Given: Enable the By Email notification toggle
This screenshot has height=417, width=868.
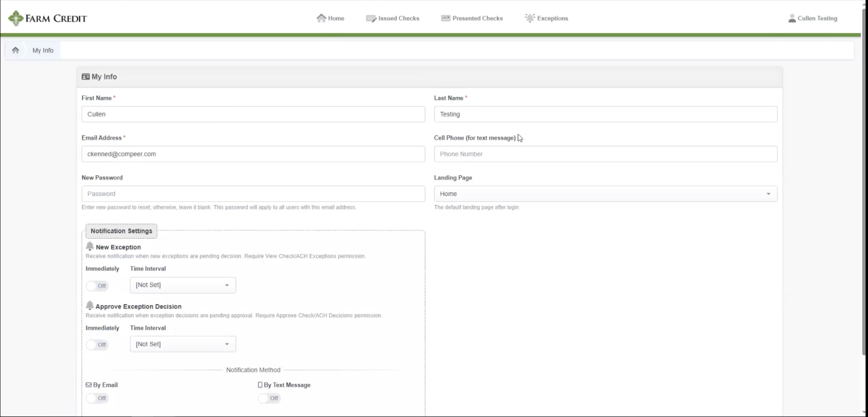Looking at the screenshot, I should (x=97, y=398).
